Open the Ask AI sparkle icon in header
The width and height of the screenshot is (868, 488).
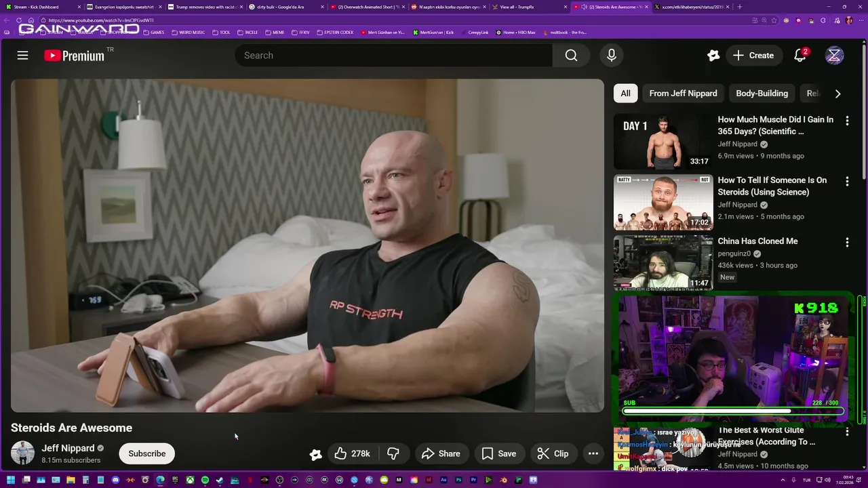coord(713,56)
